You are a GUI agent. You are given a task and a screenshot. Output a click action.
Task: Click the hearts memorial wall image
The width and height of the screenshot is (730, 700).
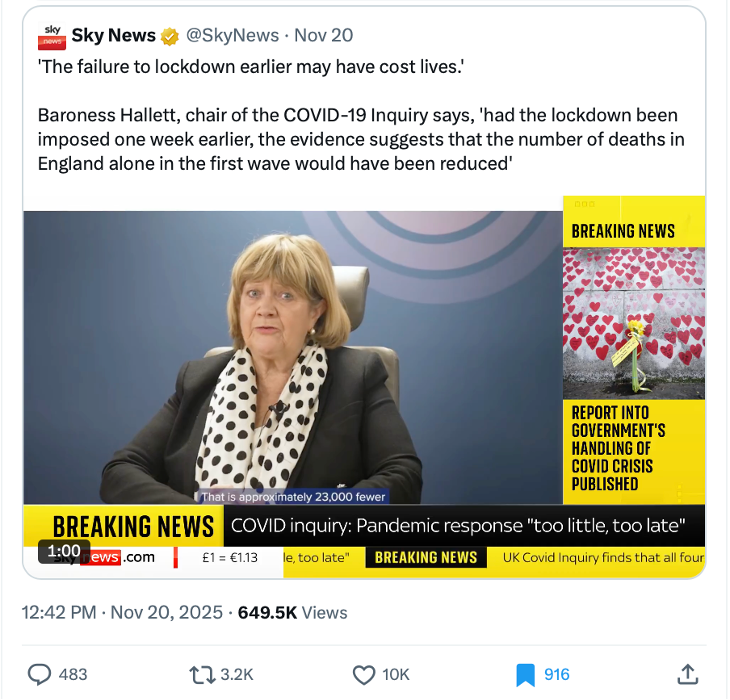coord(634,323)
